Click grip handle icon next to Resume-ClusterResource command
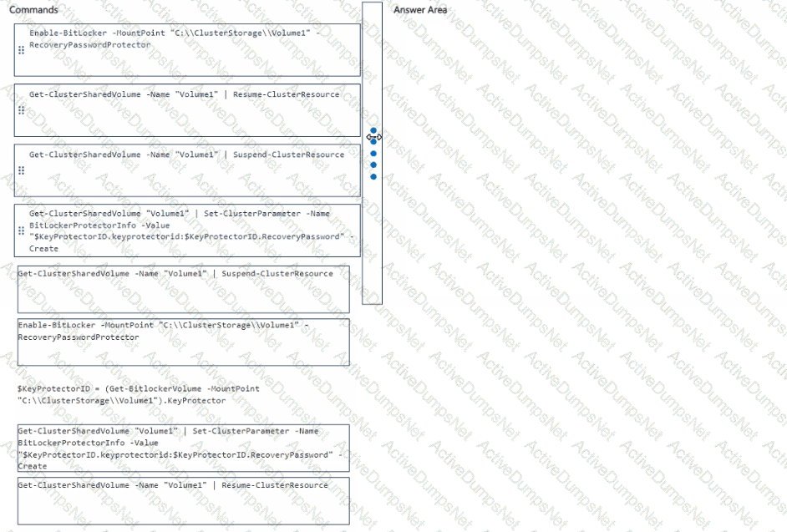787x532 pixels. (21, 110)
